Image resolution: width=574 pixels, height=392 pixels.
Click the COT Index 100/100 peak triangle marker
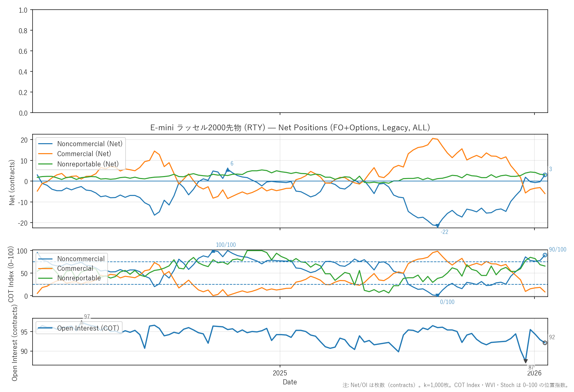(x=213, y=251)
